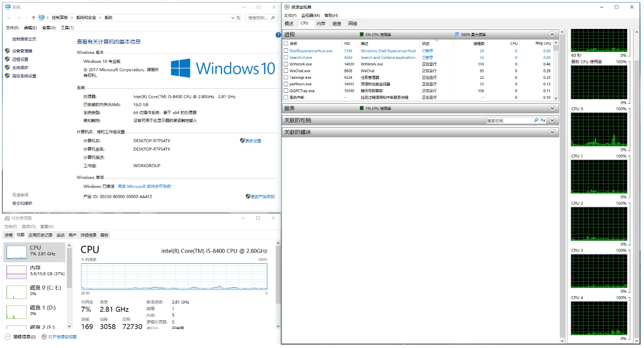
Task: Click the 搜索句柄 search field
Action: 510,121
